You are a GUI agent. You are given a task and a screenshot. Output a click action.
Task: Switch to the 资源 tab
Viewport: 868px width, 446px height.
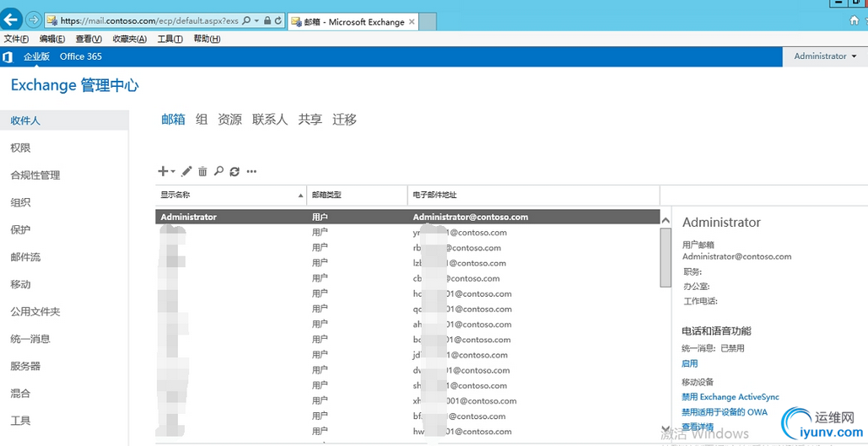(x=229, y=119)
